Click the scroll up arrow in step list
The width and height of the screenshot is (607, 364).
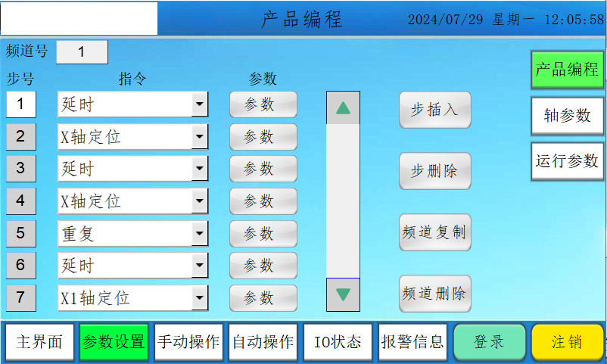(x=343, y=107)
